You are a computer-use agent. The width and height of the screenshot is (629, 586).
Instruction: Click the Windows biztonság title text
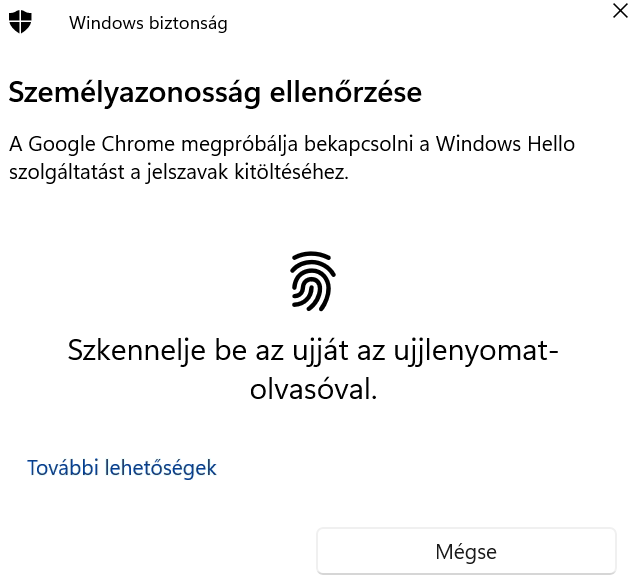pyautogui.click(x=148, y=23)
